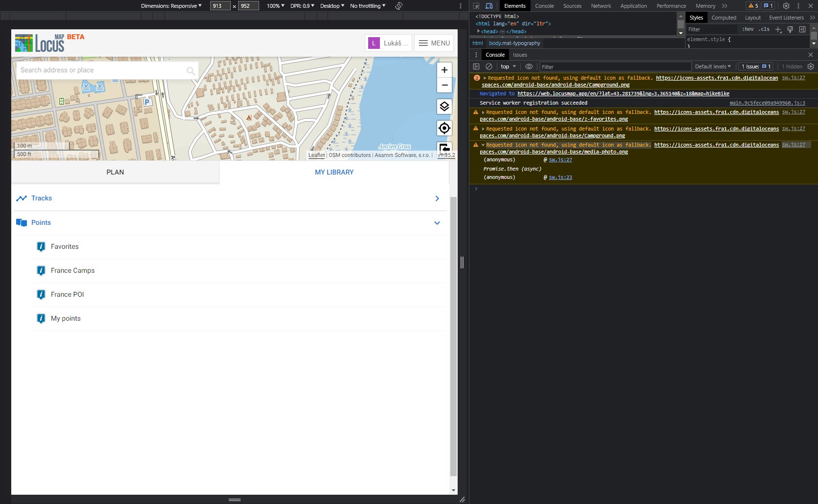Open console settings gear

810,66
